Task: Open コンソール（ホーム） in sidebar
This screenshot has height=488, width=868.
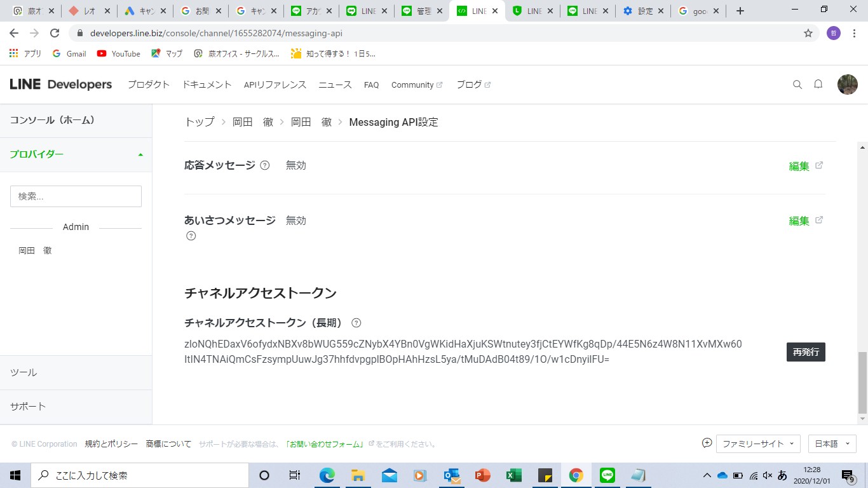Action: click(x=52, y=120)
